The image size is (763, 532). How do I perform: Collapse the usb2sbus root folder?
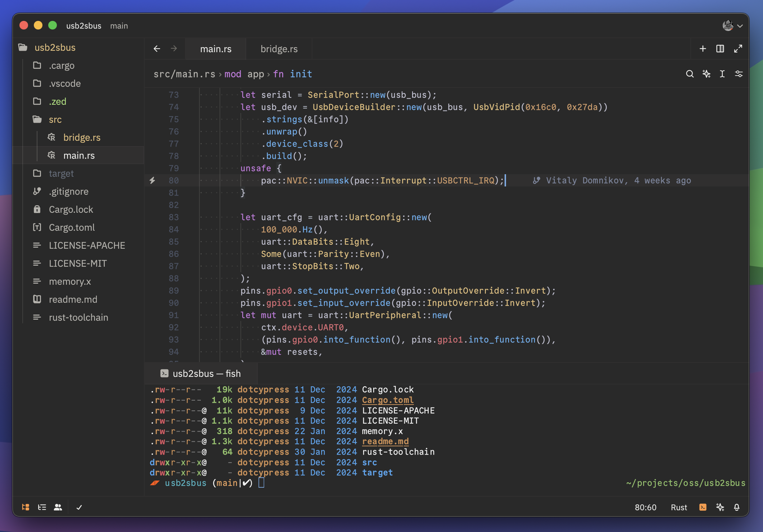78,48
